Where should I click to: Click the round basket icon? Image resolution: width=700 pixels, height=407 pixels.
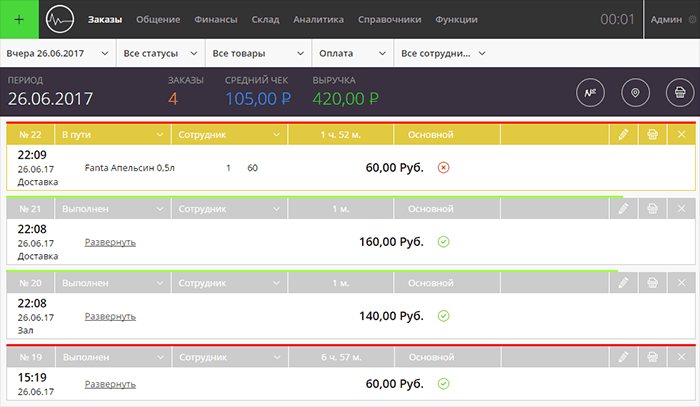(x=679, y=93)
